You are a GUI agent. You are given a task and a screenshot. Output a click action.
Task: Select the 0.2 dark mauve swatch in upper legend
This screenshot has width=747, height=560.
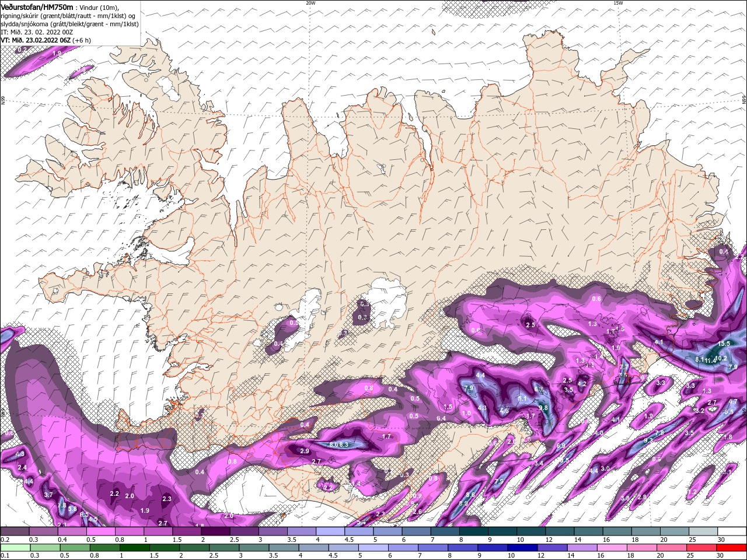[15, 531]
